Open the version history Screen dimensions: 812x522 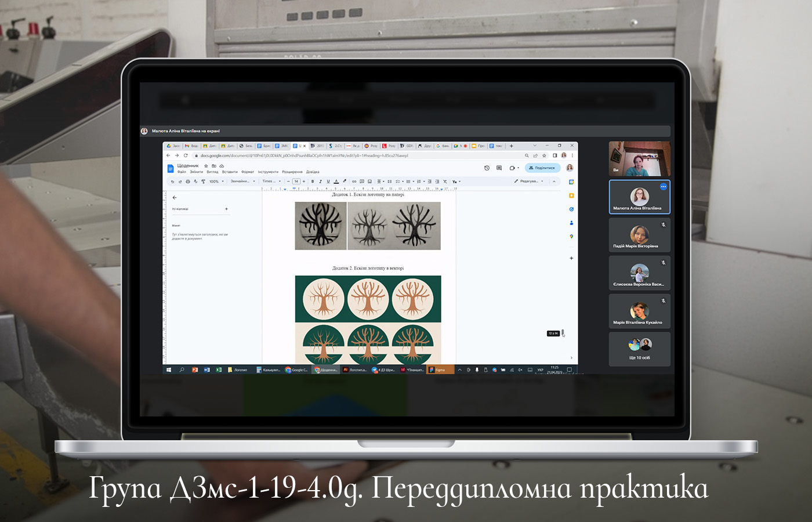487,168
